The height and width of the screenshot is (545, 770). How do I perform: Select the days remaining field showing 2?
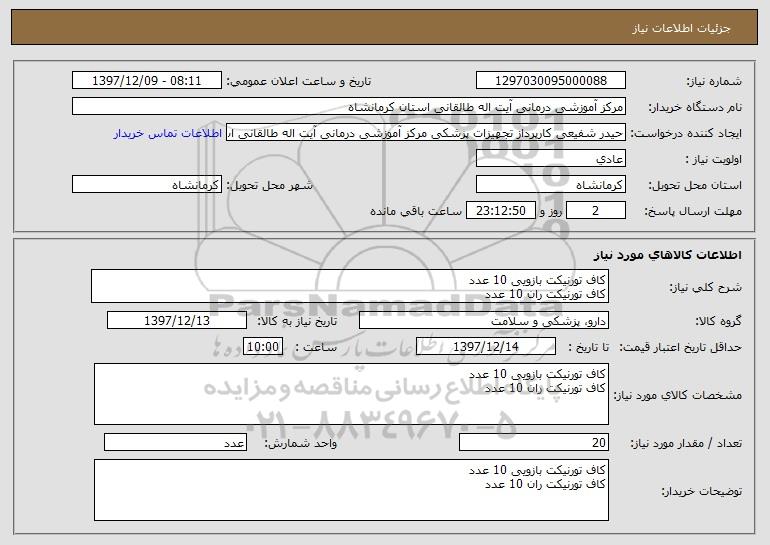(x=596, y=211)
